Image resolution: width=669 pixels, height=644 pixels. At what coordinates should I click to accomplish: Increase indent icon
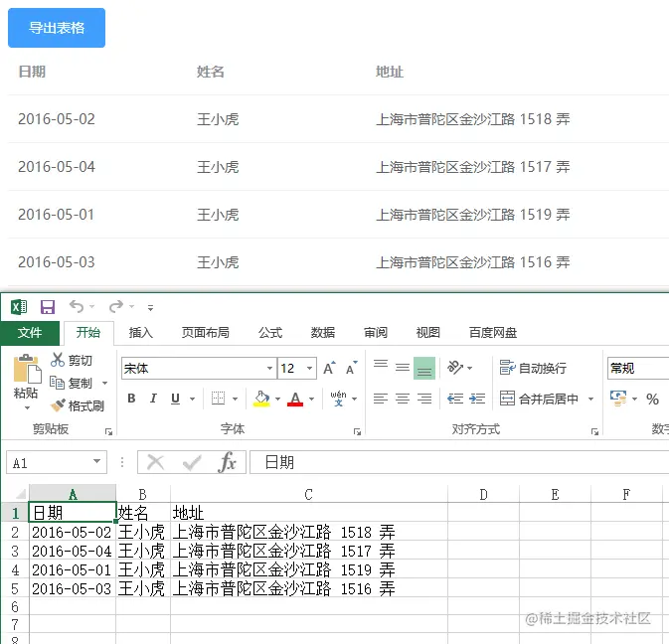pos(477,399)
